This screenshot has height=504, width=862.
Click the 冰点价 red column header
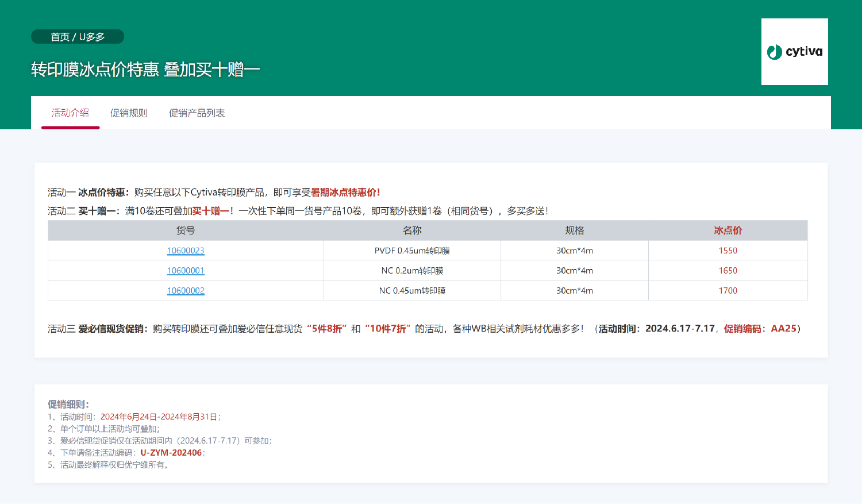(727, 230)
